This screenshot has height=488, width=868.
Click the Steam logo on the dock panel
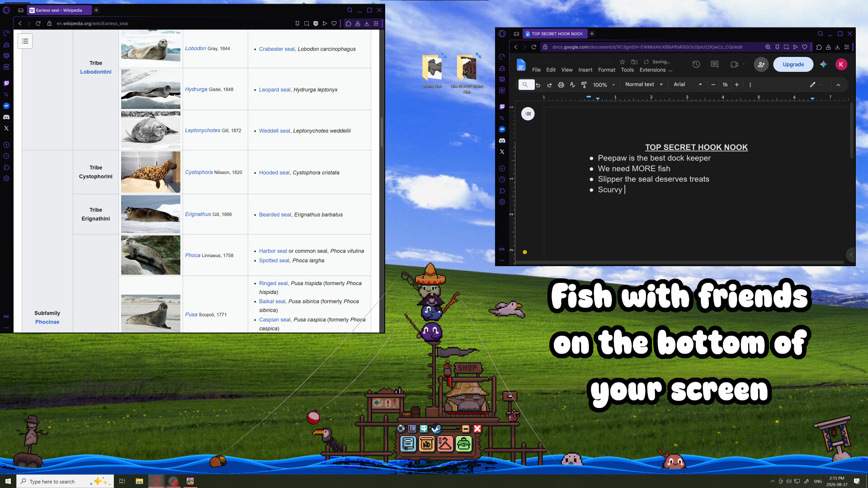436,428
